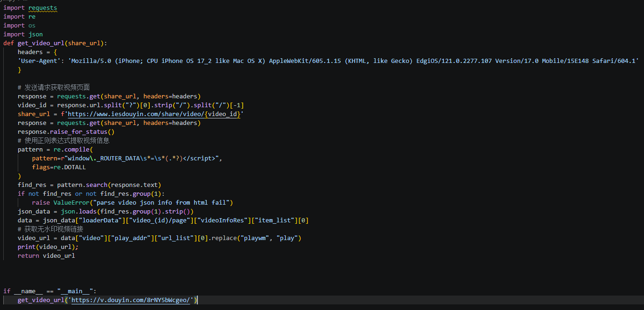
Task: Click the comment '# 发送请求获取视频页面'
Action: tap(54, 88)
